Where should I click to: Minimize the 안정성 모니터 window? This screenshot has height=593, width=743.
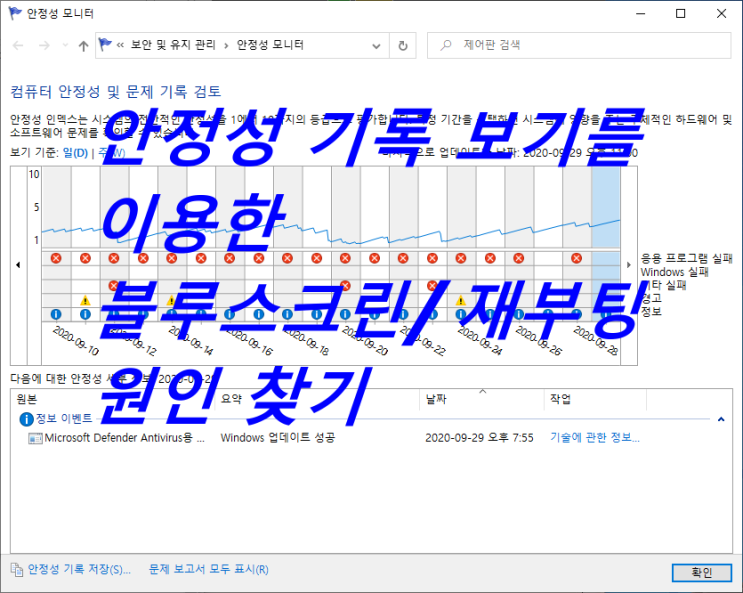(641, 14)
